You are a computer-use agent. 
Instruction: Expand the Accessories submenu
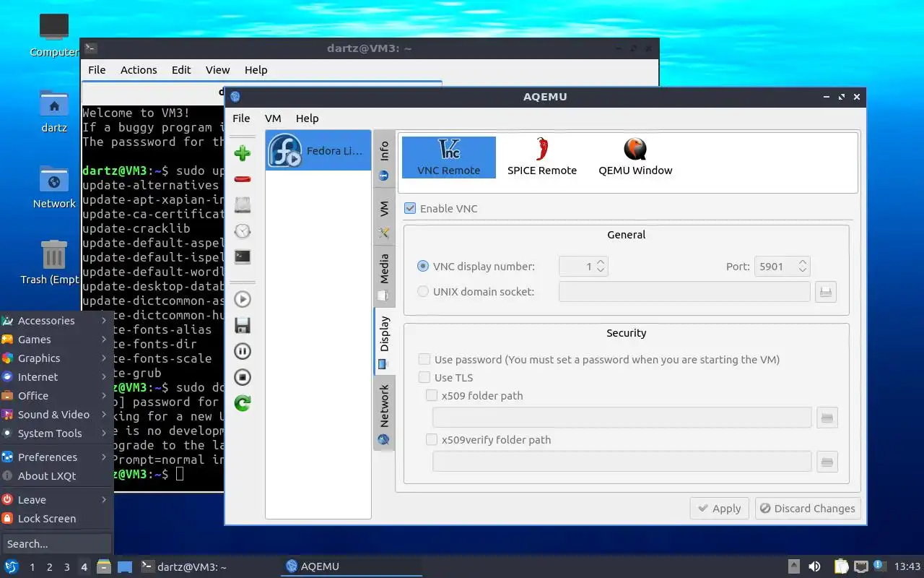56,320
